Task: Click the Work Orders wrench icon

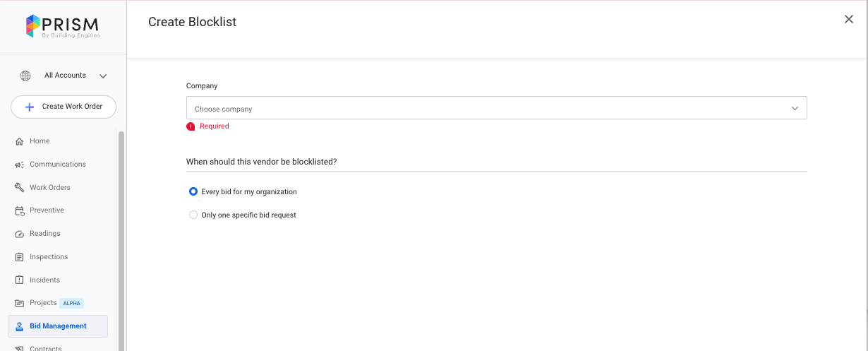Action: point(20,188)
